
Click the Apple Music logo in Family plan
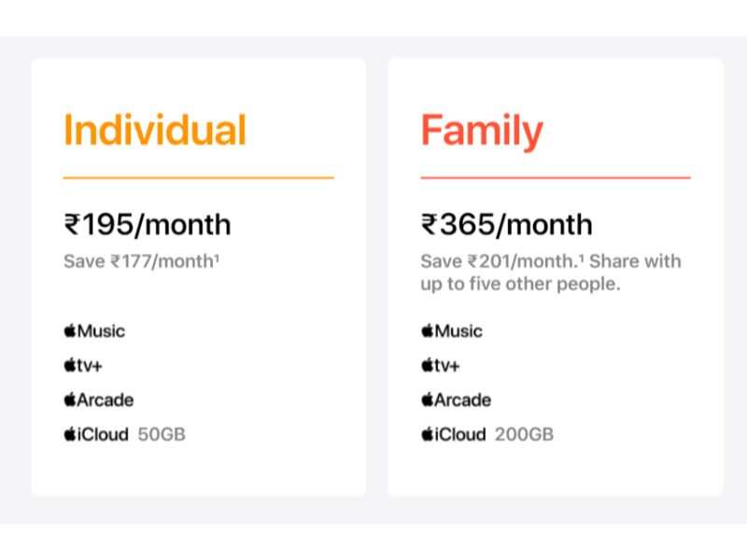coord(452,330)
